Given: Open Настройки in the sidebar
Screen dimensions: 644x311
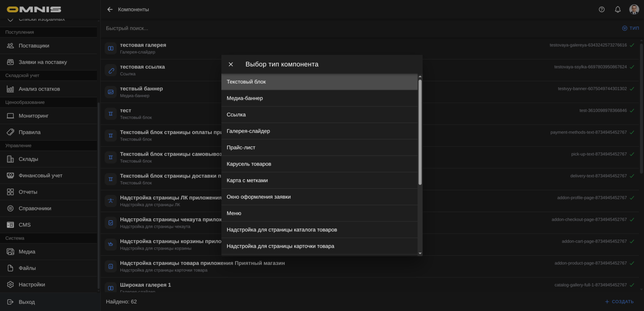Looking at the screenshot, I should 32,285.
